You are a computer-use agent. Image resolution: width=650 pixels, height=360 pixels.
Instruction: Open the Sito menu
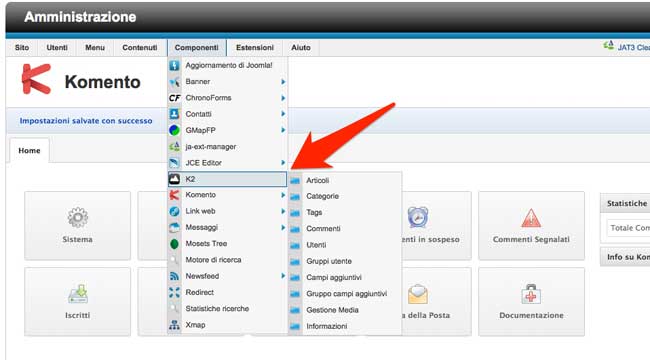coord(22,48)
